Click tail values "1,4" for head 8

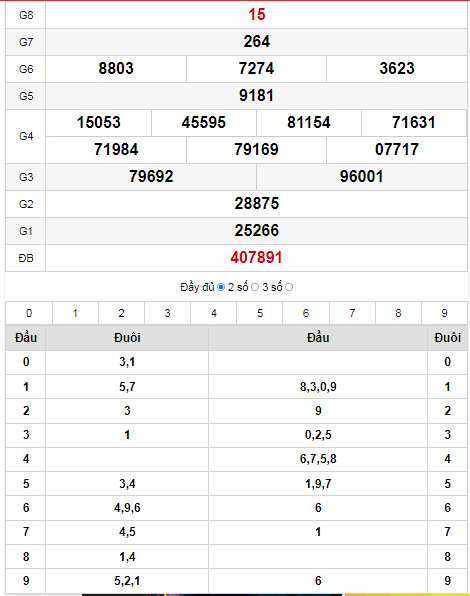[127, 557]
